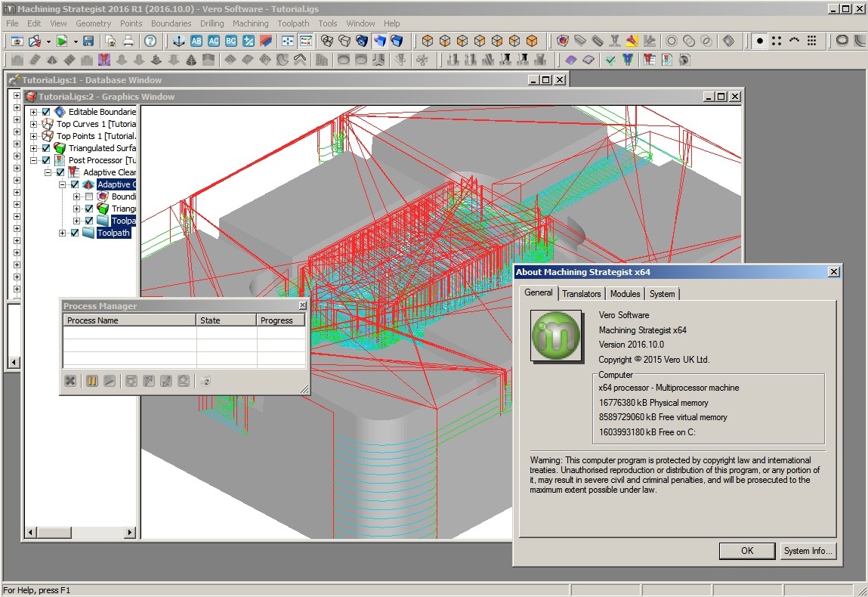The image size is (868, 597).
Task: Click the plus/minus blue toolbar icon
Action: [249, 41]
